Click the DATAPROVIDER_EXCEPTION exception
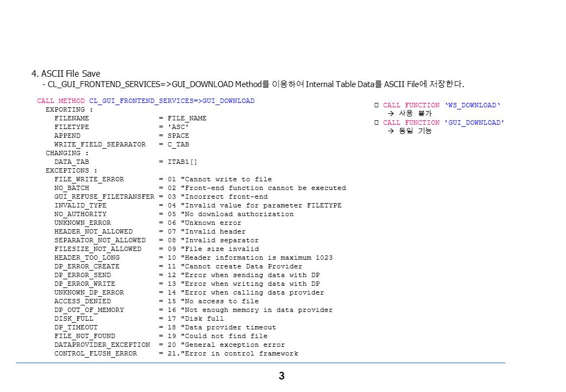 [x=102, y=345]
